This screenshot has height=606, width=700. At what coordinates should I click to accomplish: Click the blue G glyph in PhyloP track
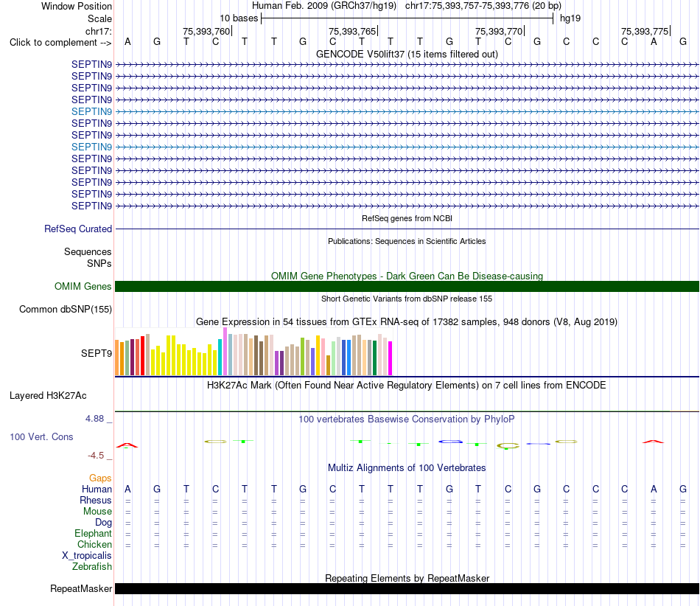pos(450,442)
